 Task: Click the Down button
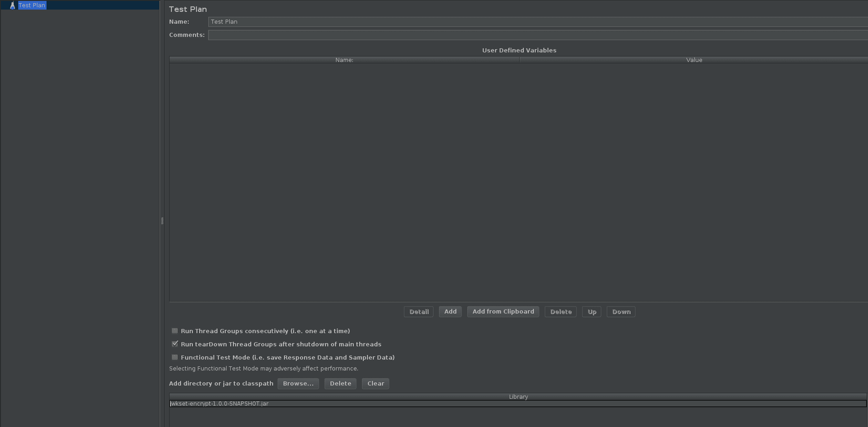(x=621, y=312)
